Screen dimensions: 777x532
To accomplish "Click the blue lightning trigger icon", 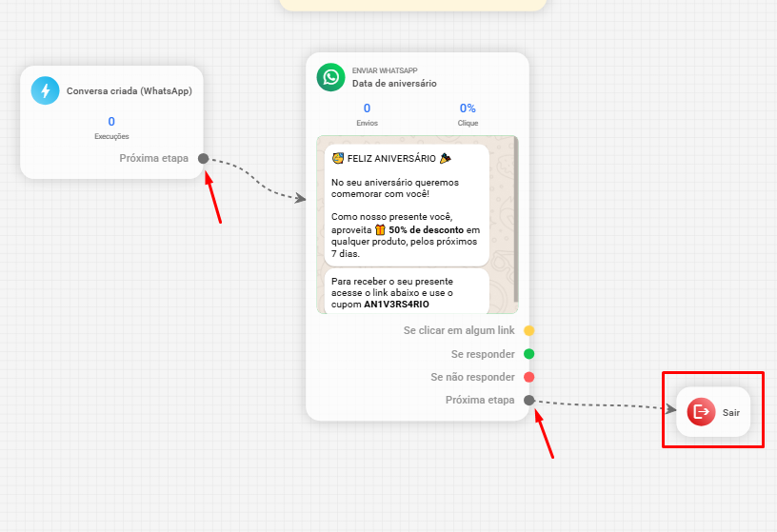I will point(45,90).
